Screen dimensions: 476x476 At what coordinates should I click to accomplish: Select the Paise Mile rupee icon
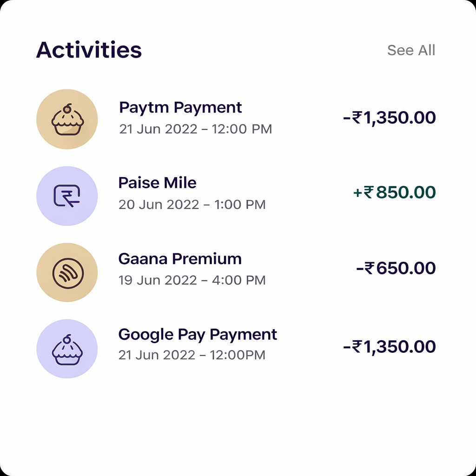(67, 196)
